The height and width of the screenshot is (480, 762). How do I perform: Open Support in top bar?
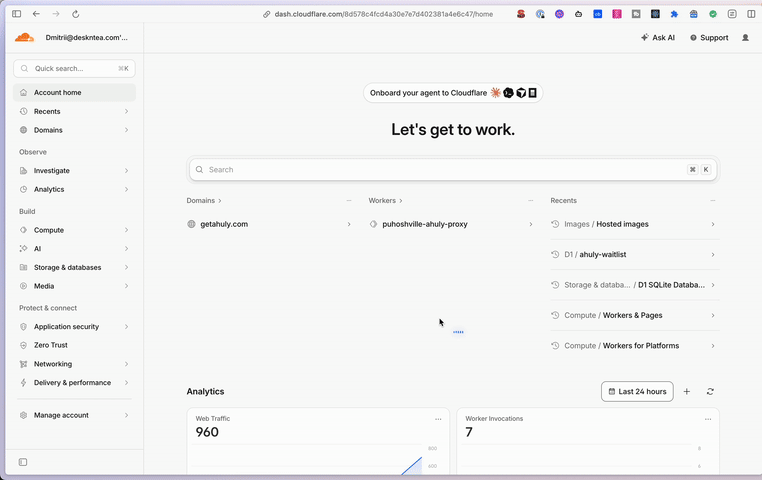click(709, 37)
